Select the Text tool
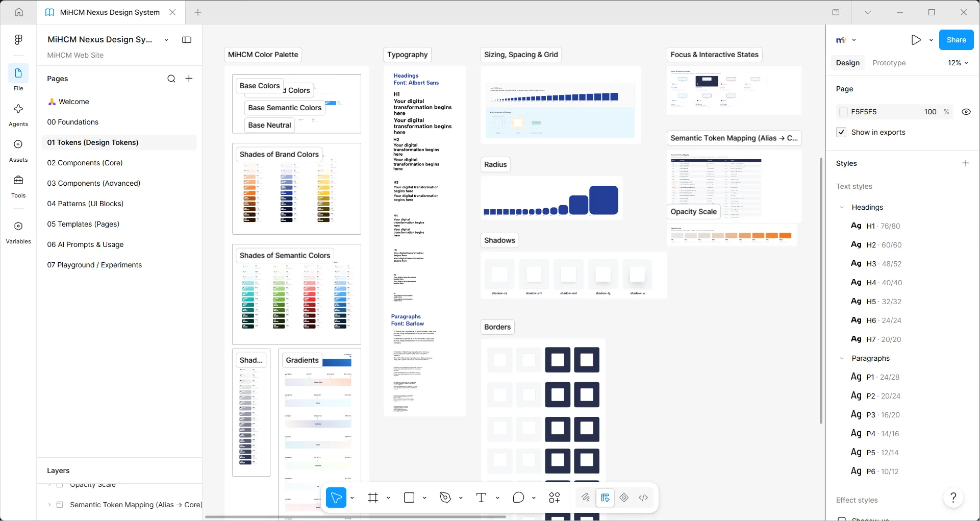 (x=482, y=498)
